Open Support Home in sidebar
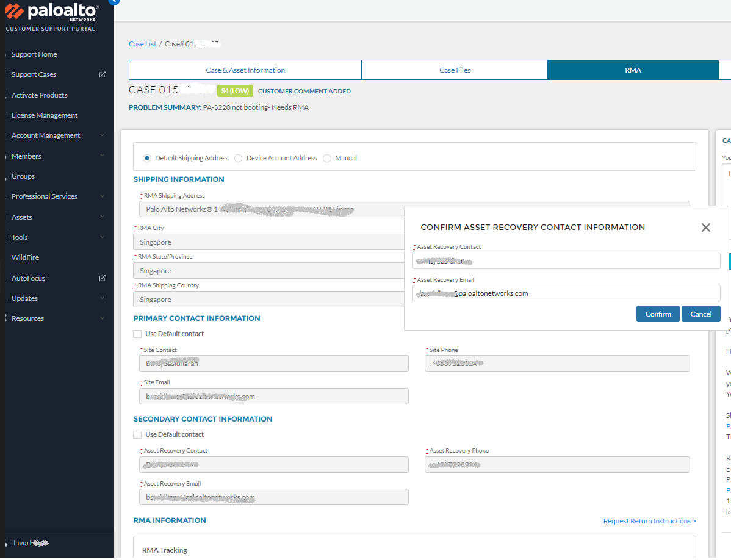This screenshot has height=560, width=731. click(x=34, y=54)
